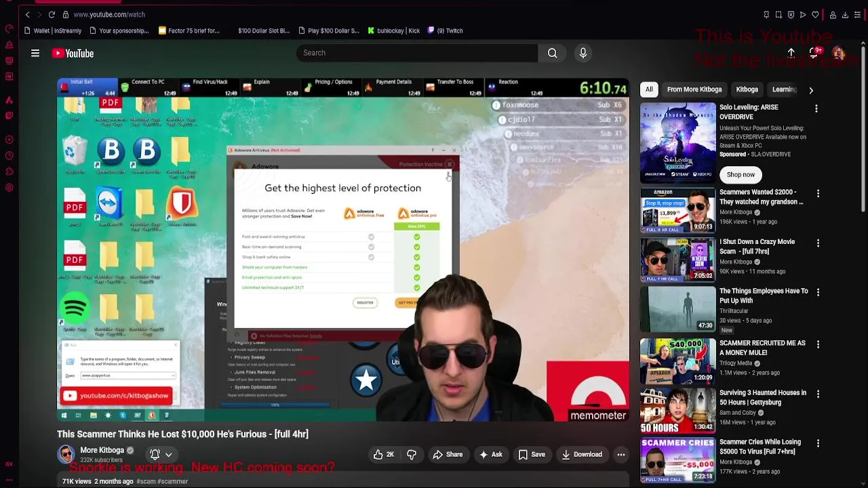Click the browser pin icon in toolbar

[766, 15]
